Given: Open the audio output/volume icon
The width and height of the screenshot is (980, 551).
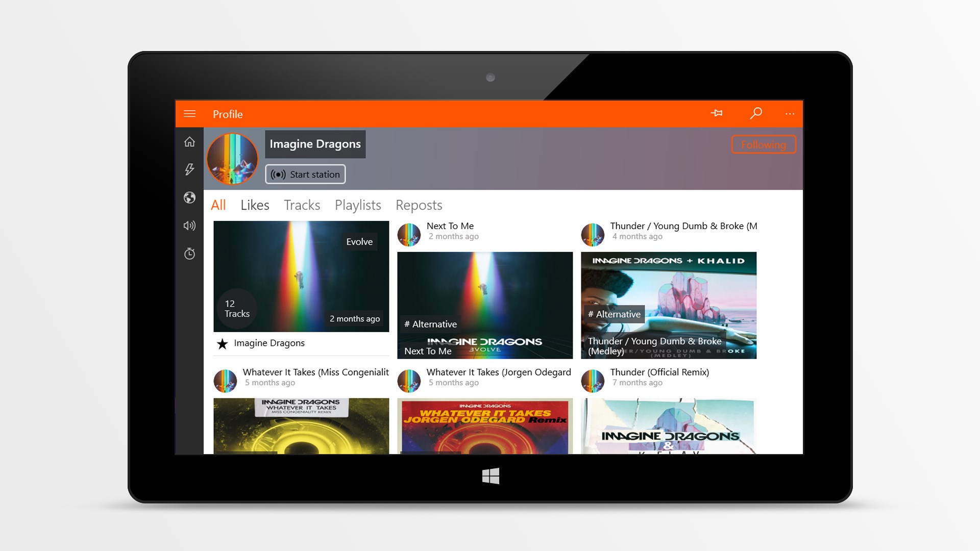Looking at the screenshot, I should point(189,226).
